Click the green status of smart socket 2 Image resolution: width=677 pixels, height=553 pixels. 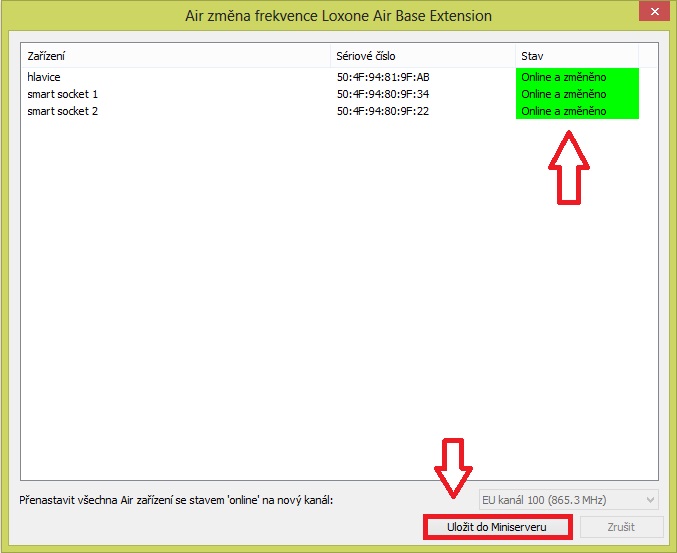click(576, 111)
